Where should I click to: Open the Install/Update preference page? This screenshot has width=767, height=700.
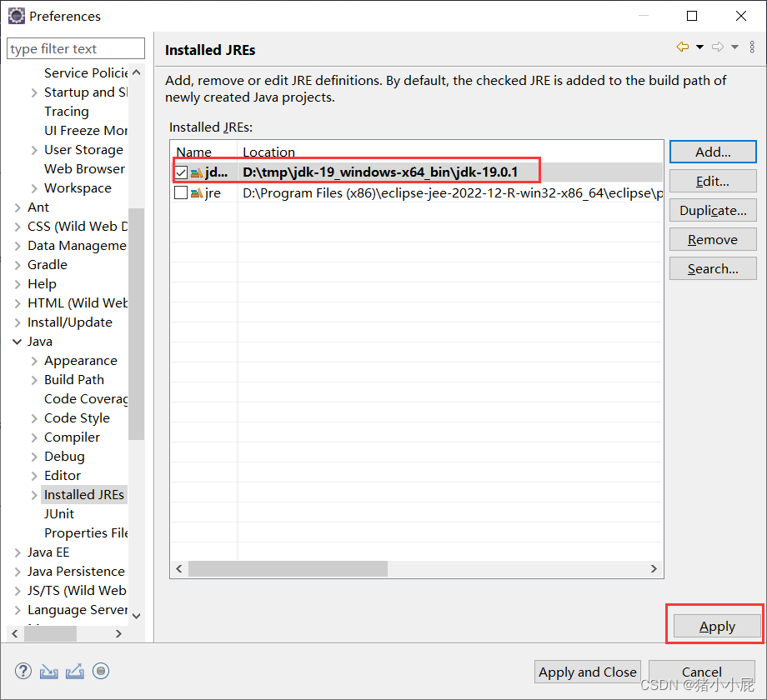click(x=70, y=322)
